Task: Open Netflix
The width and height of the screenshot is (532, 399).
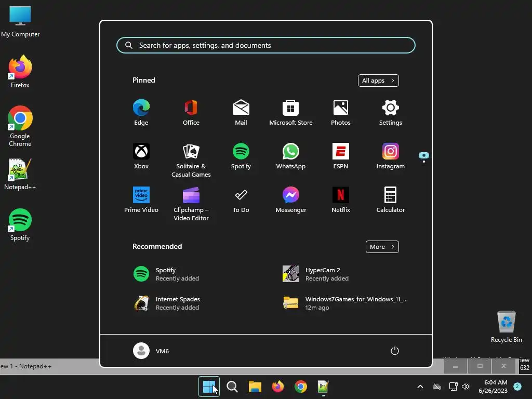Action: [341, 199]
